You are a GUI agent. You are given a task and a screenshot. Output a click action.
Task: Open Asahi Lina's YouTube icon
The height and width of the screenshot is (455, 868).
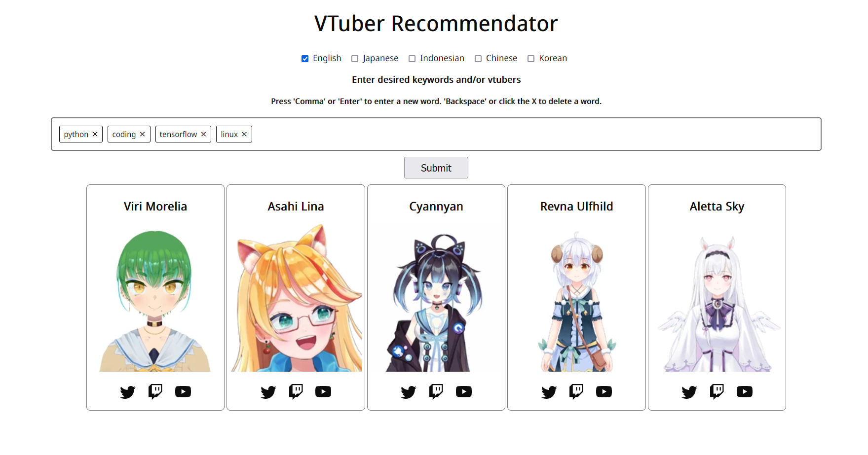click(323, 391)
